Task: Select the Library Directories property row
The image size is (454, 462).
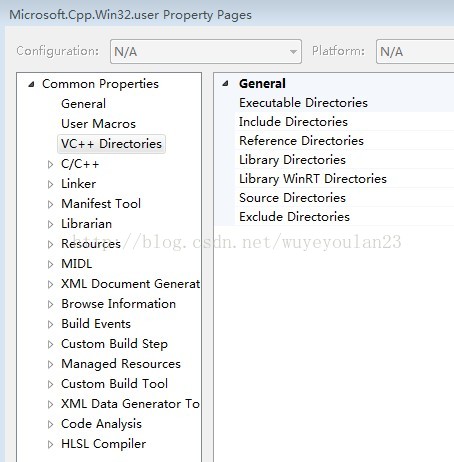Action: coord(344,160)
